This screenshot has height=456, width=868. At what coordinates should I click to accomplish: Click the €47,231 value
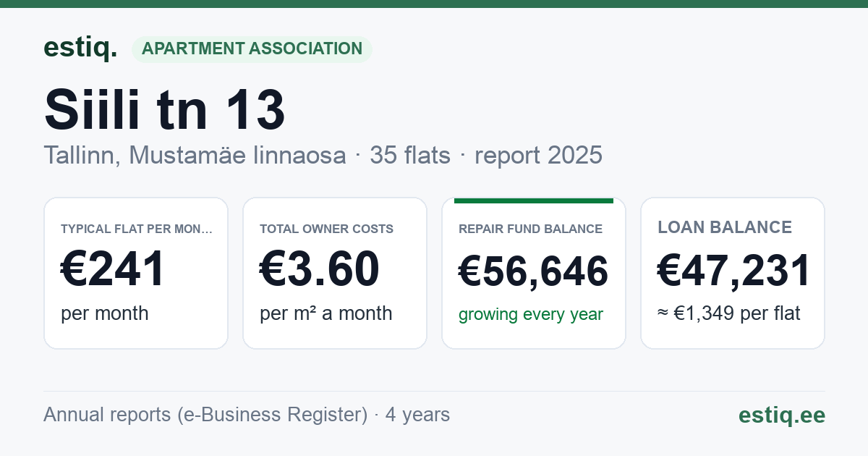733,271
